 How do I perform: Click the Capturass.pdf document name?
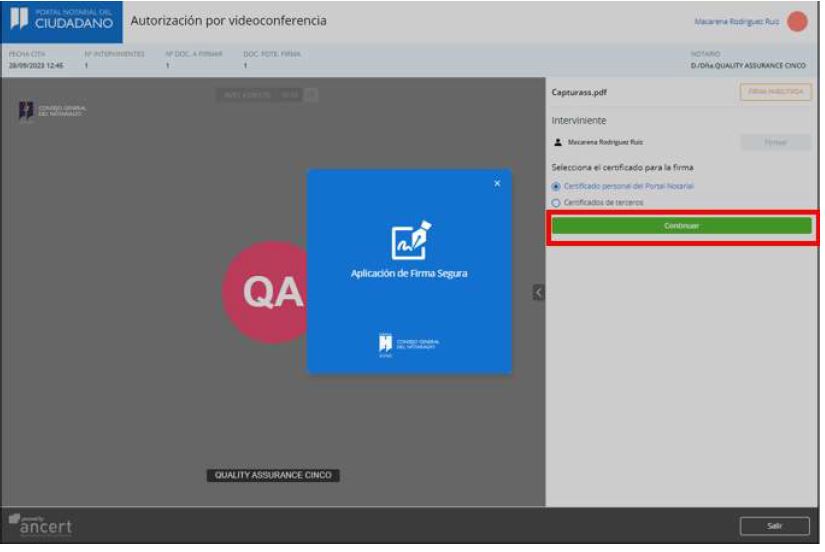point(579,92)
